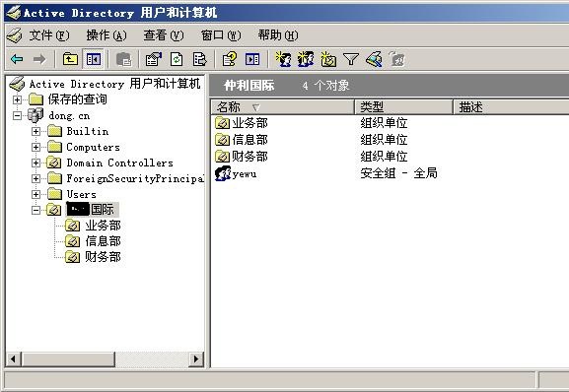Create a new user with toolbar icon

pyautogui.click(x=283, y=59)
